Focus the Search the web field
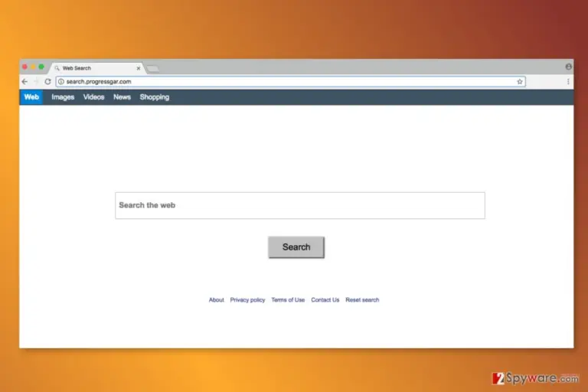This screenshot has width=588, height=392. [x=300, y=205]
